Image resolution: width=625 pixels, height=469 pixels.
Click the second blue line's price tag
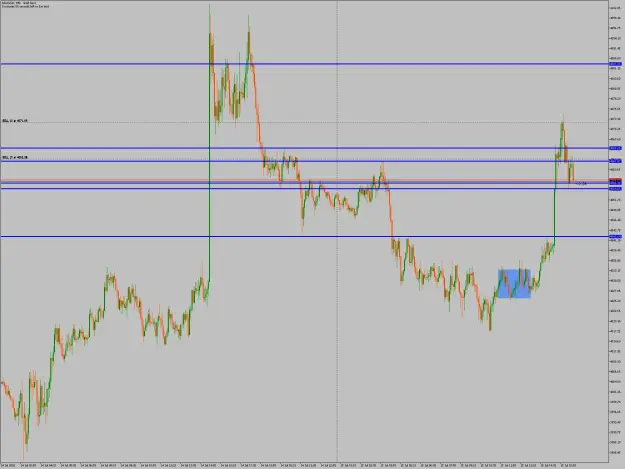(615, 148)
